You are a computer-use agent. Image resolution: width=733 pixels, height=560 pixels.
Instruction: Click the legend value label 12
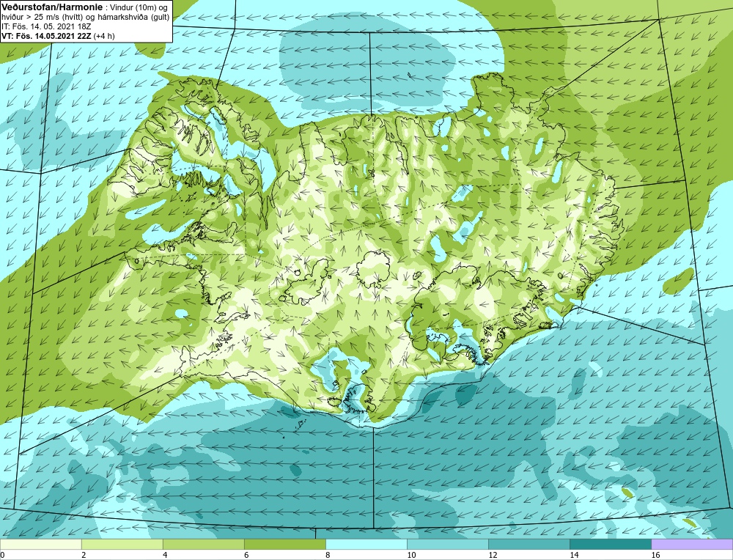point(493,555)
